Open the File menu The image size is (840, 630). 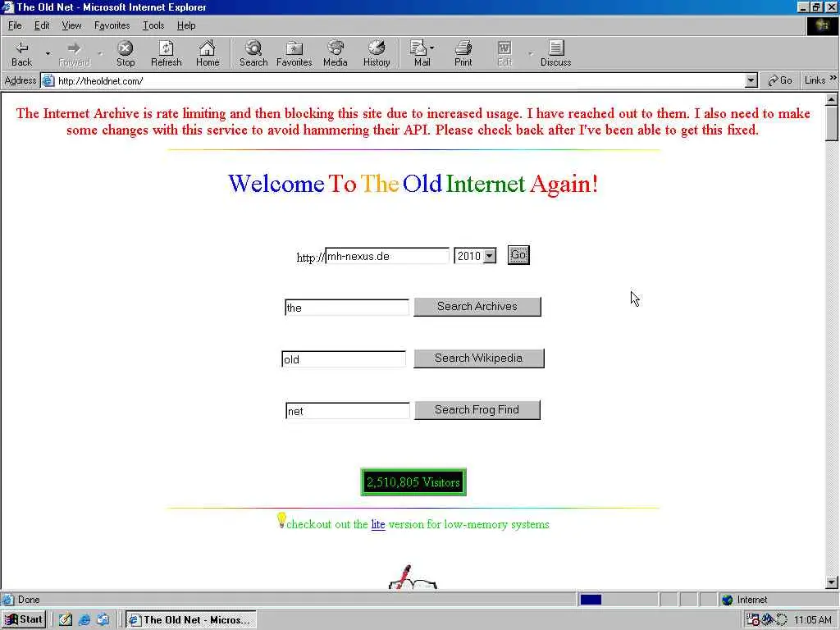point(15,25)
